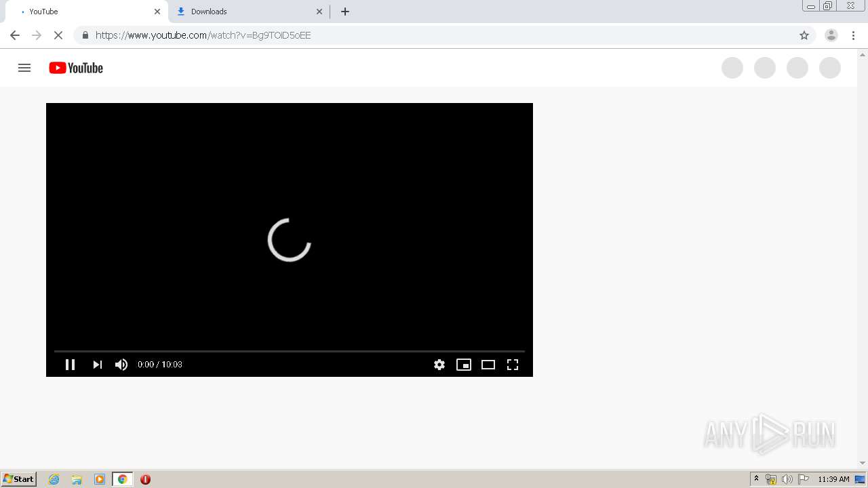The image size is (868, 488).
Task: Open Action Center flag icon
Action: coord(804,479)
